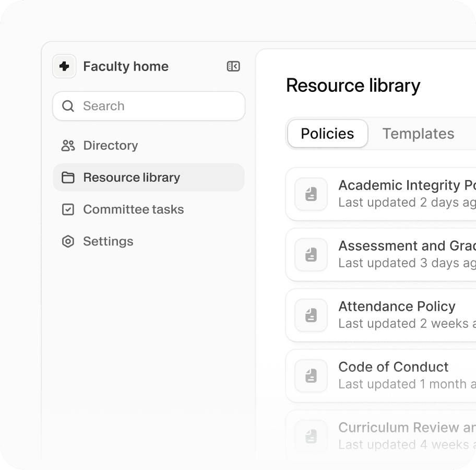Open the Settings hexagon icon
The height and width of the screenshot is (470, 476).
(68, 241)
